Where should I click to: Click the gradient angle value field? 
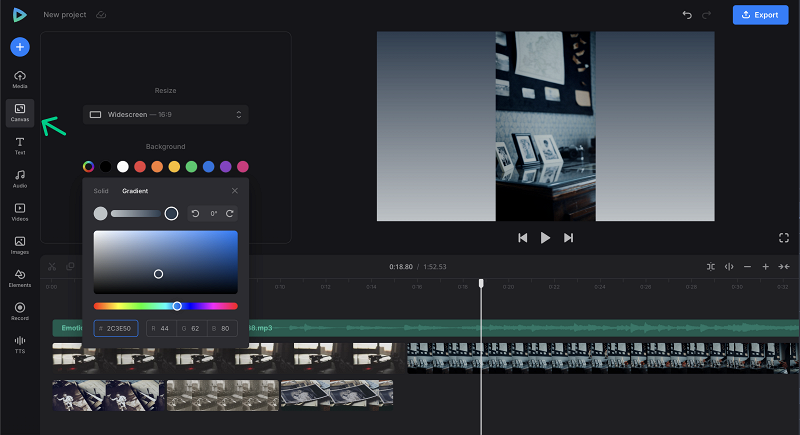pyautogui.click(x=213, y=214)
